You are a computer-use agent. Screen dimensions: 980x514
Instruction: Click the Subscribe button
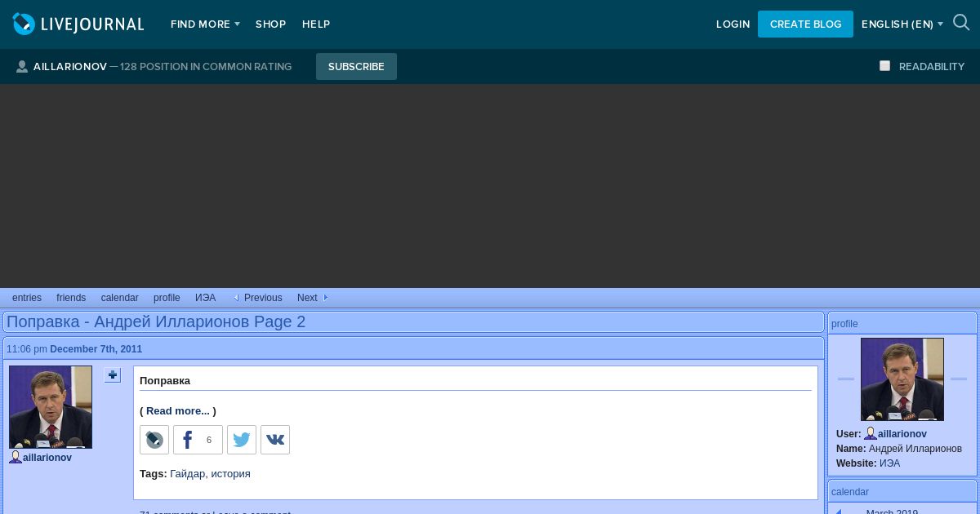point(356,67)
